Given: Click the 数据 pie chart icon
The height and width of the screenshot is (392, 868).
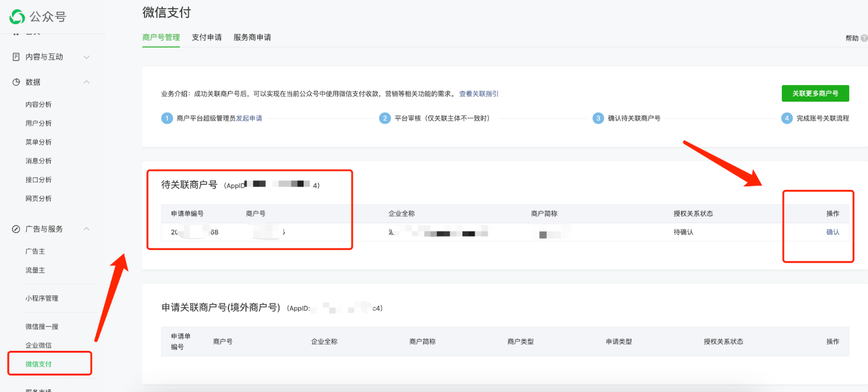Looking at the screenshot, I should pyautogui.click(x=16, y=82).
